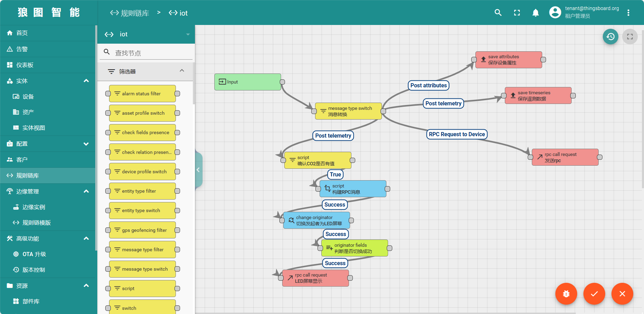Open 版本控制 in sidebar
Image resolution: width=644 pixels, height=314 pixels.
(48, 270)
